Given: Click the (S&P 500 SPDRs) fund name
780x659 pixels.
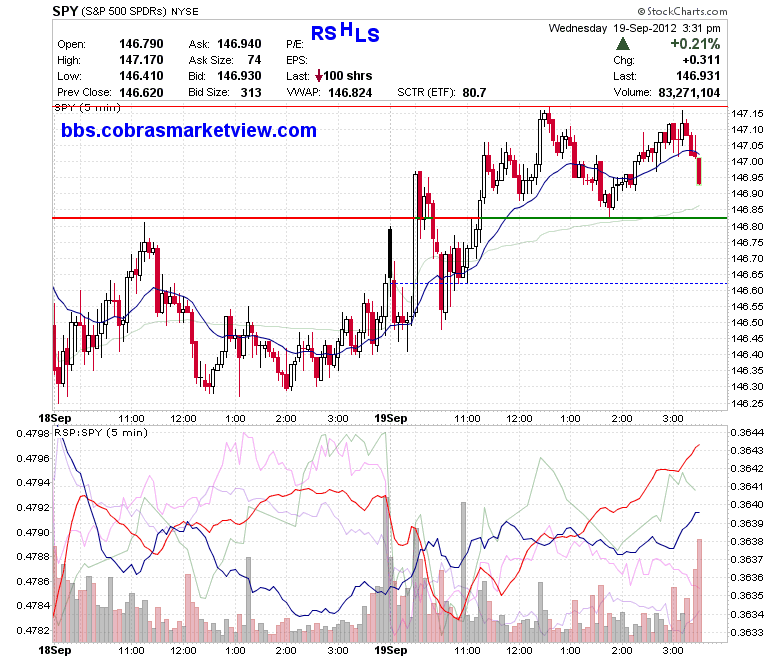Looking at the screenshot, I should (124, 11).
